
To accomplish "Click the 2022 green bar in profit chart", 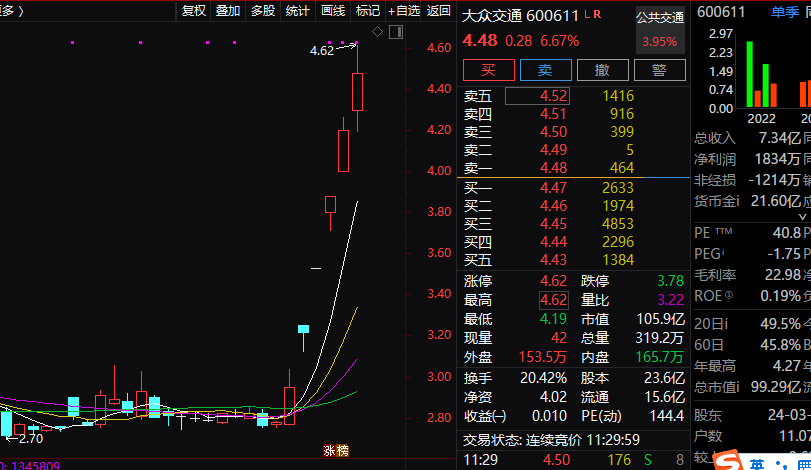I will click(750, 74).
